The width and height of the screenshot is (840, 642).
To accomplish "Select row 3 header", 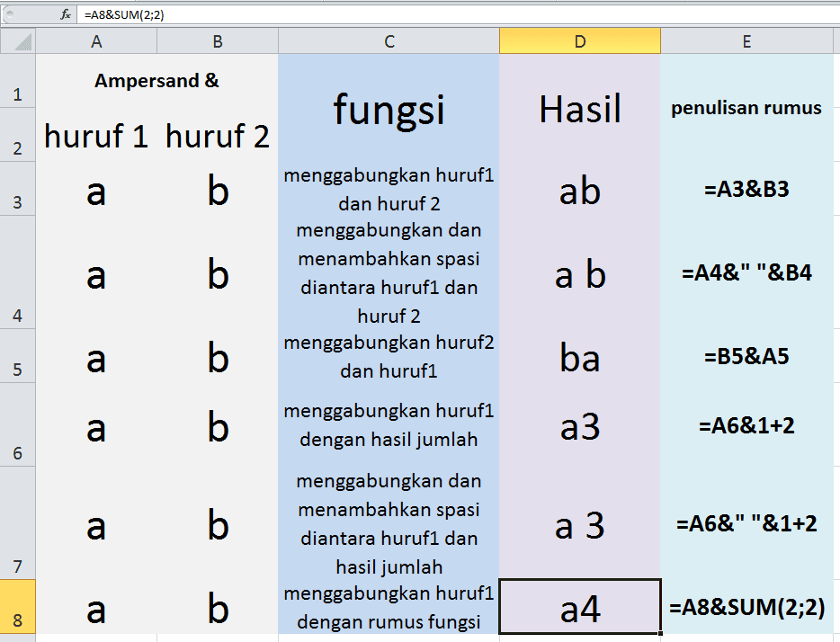I will pyautogui.click(x=18, y=189).
